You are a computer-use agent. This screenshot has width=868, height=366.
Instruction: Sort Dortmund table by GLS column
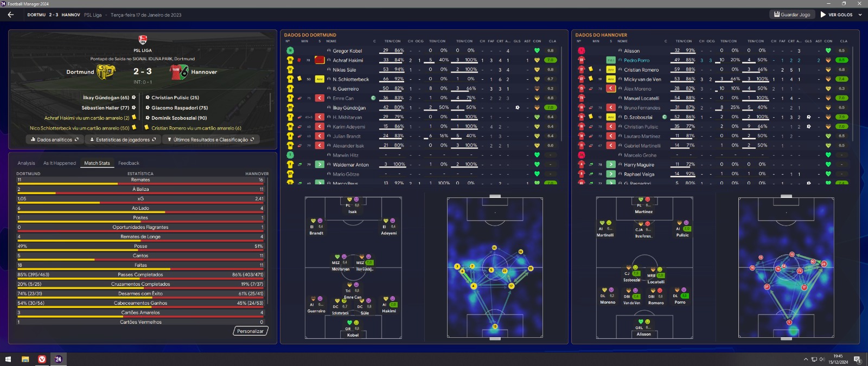tap(517, 41)
